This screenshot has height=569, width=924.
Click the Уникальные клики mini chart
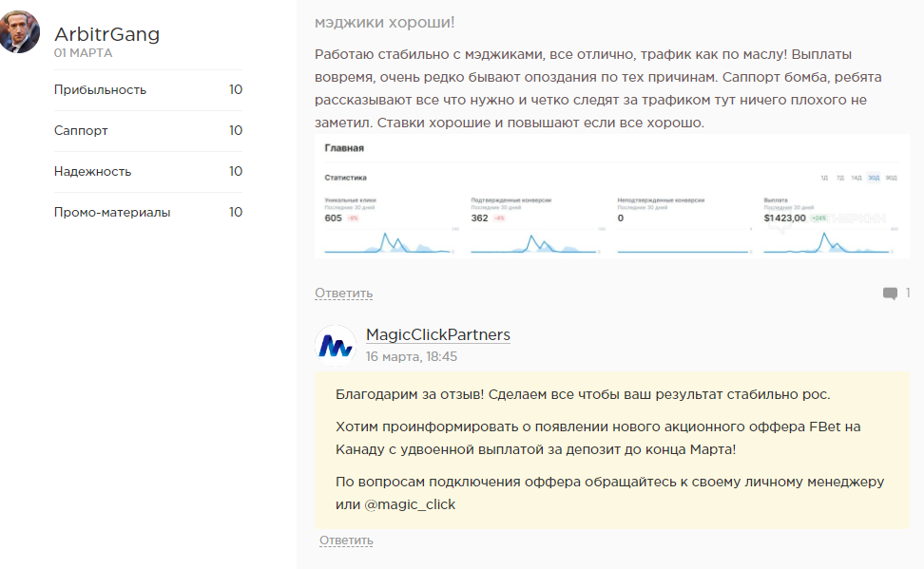pyautogui.click(x=389, y=242)
